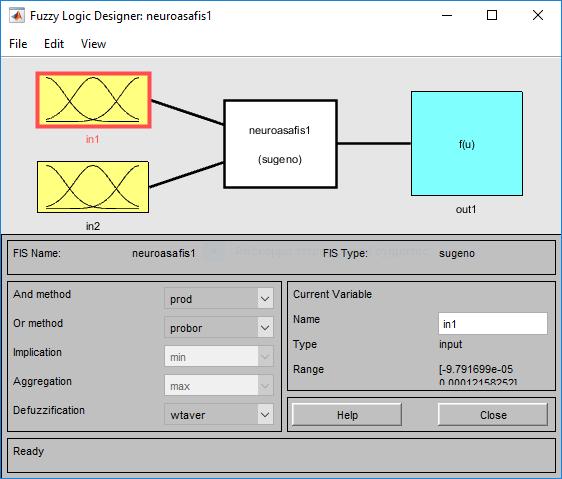Viewport: 562px width, 479px height.
Task: Expand the Or method dropdown
Action: click(219, 327)
